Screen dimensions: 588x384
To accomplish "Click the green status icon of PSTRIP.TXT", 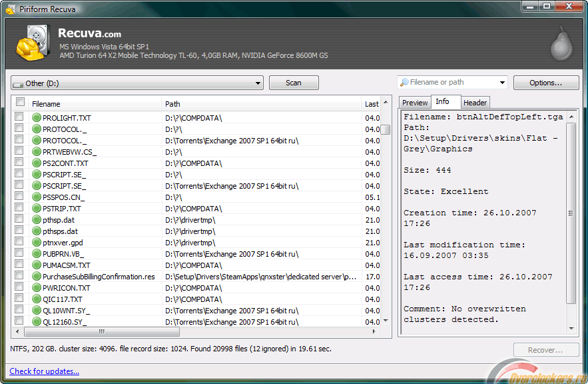I will click(37, 208).
